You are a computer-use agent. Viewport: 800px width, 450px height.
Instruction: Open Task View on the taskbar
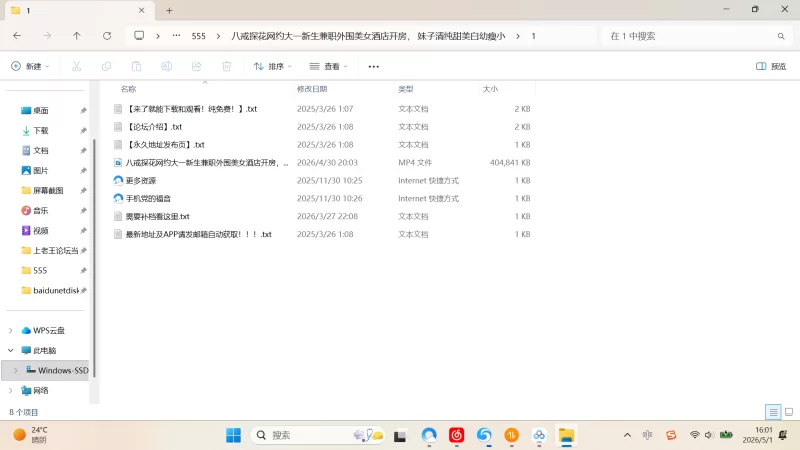pyautogui.click(x=400, y=435)
